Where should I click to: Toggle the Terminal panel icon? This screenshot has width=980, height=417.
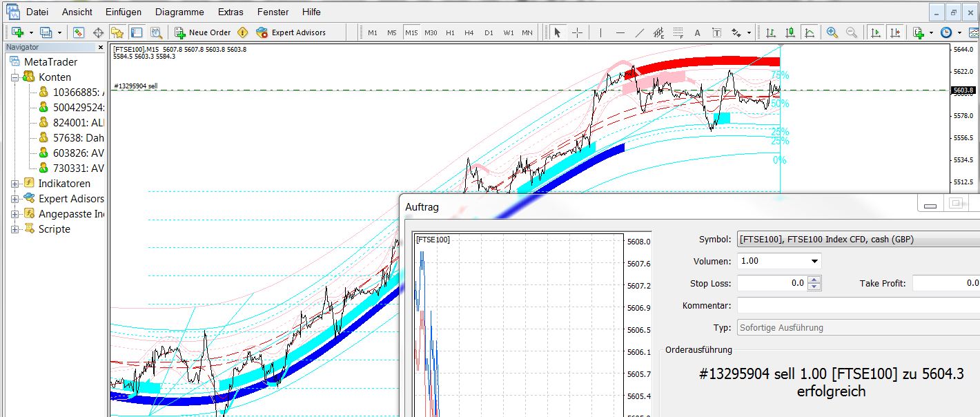[x=137, y=32]
